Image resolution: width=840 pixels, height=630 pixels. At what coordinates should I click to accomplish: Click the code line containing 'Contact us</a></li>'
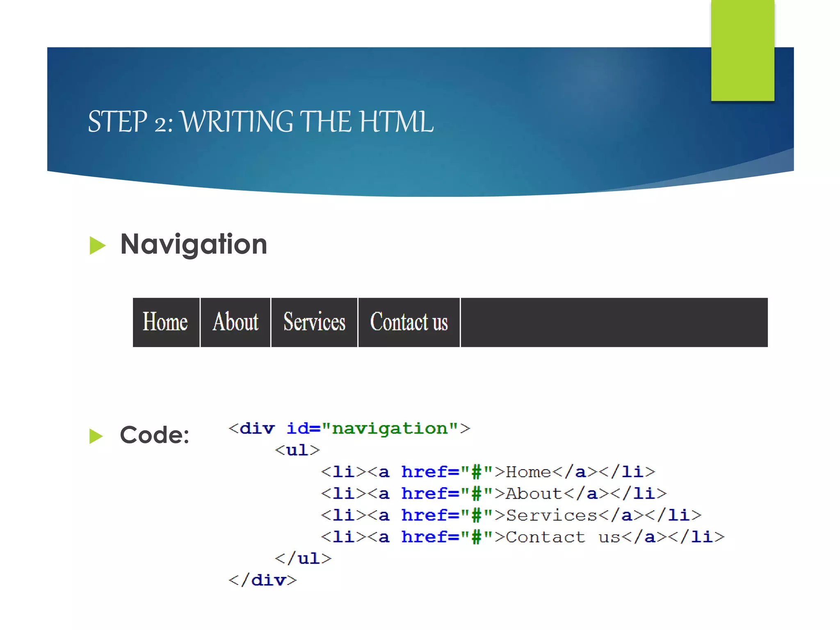pyautogui.click(x=523, y=537)
